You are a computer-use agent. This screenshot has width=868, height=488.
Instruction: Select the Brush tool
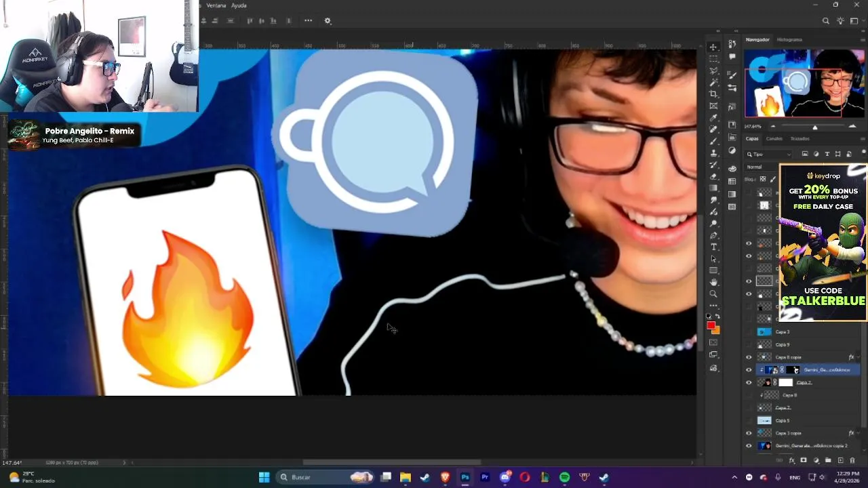(713, 141)
